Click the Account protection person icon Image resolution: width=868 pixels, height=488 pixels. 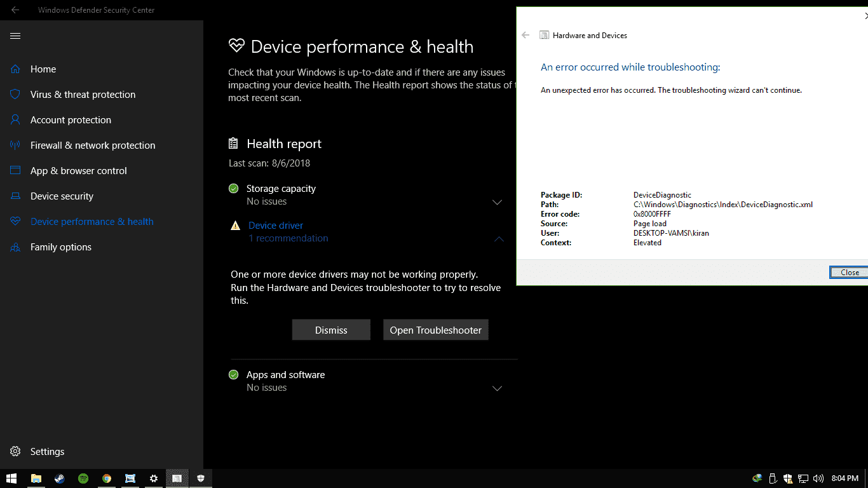(x=15, y=119)
